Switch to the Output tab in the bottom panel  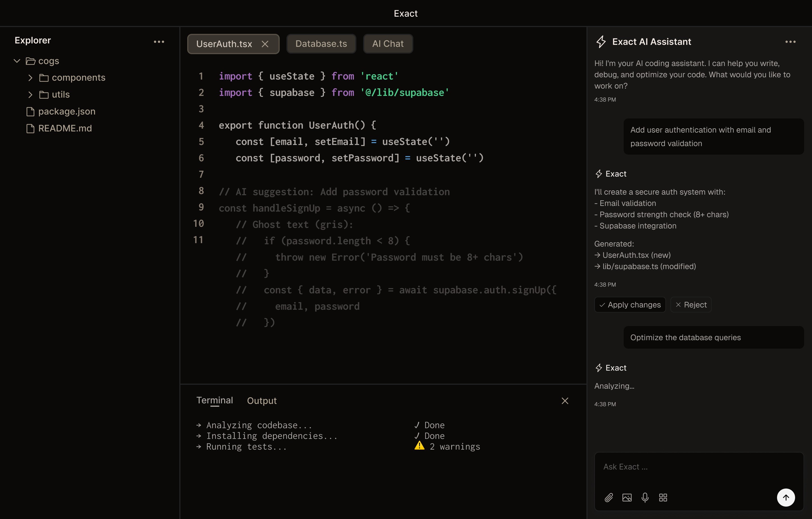click(x=262, y=401)
